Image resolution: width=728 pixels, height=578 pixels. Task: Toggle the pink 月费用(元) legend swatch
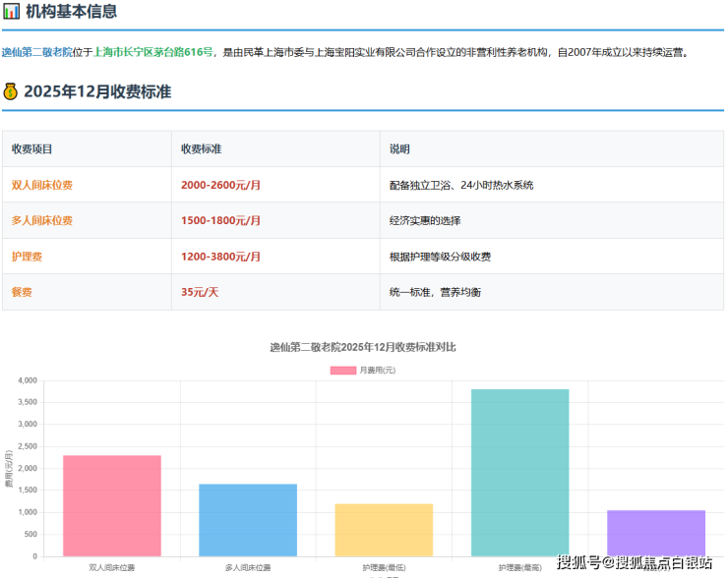click(x=342, y=370)
